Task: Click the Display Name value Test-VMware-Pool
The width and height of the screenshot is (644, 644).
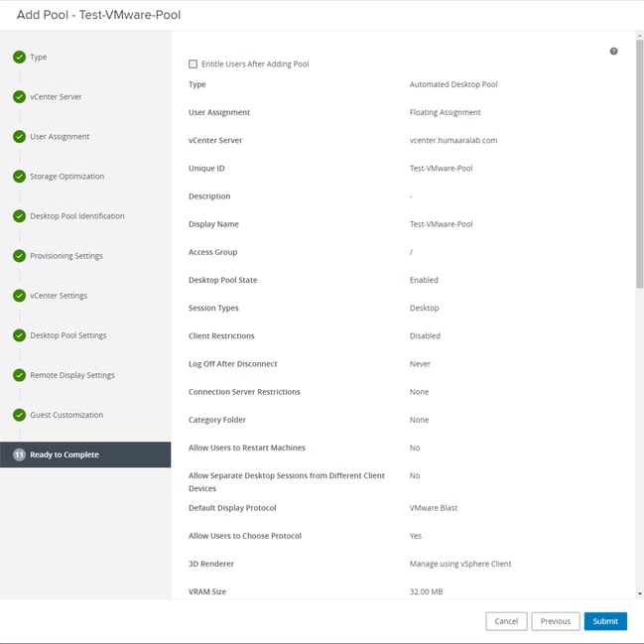Action: pyautogui.click(x=442, y=224)
